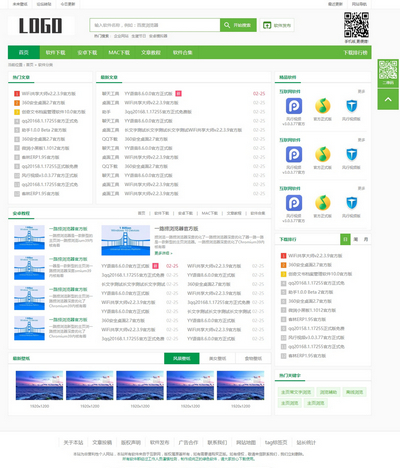Select the 日 tab in 下载排行
Image resolution: width=400 pixels, height=468 pixels.
(x=345, y=239)
